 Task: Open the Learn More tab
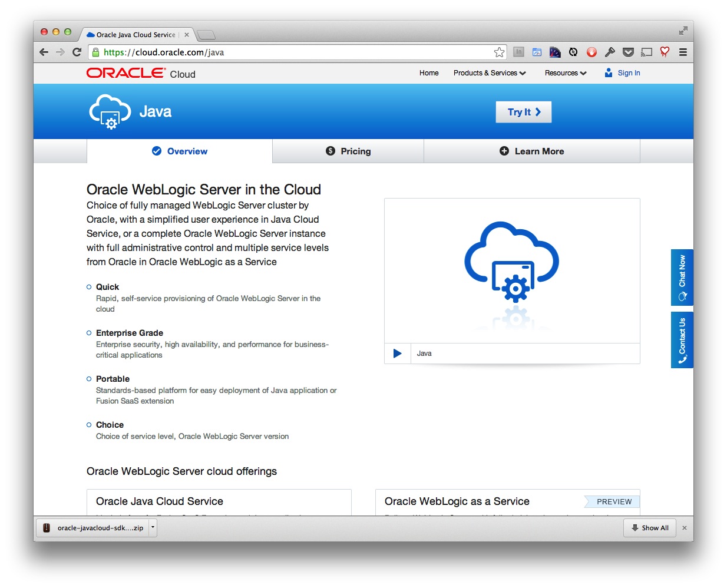531,151
